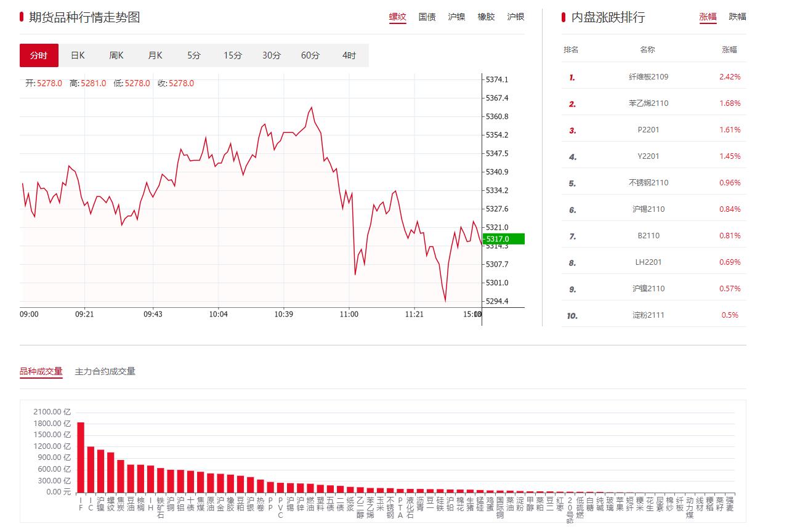
Task: View the 螺纹 futures trend
Action: point(398,17)
